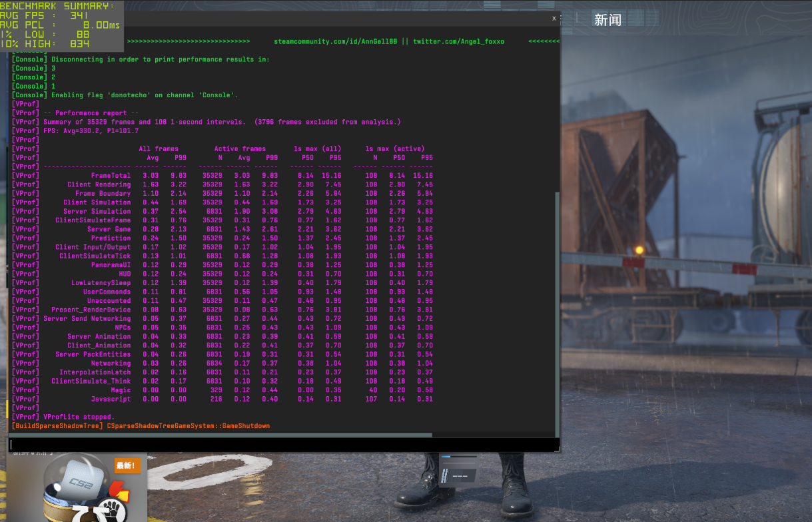Select the FrameTotal row in the report

coord(222,176)
